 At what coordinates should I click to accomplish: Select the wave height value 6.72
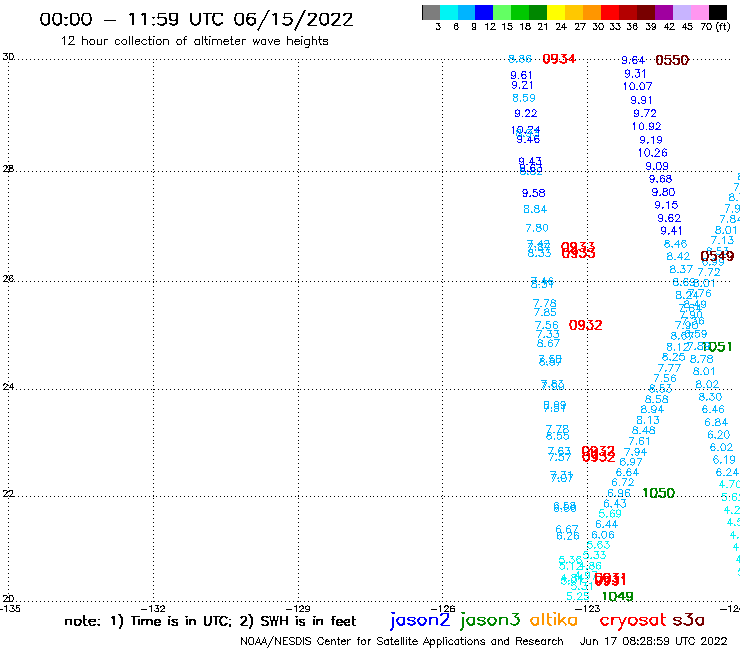623,482
